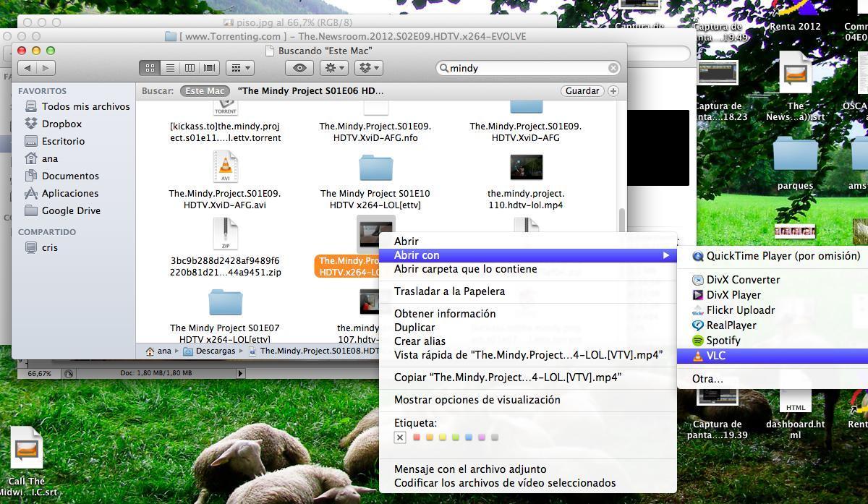
Task: Click the Quick Look eye button
Action: click(299, 68)
